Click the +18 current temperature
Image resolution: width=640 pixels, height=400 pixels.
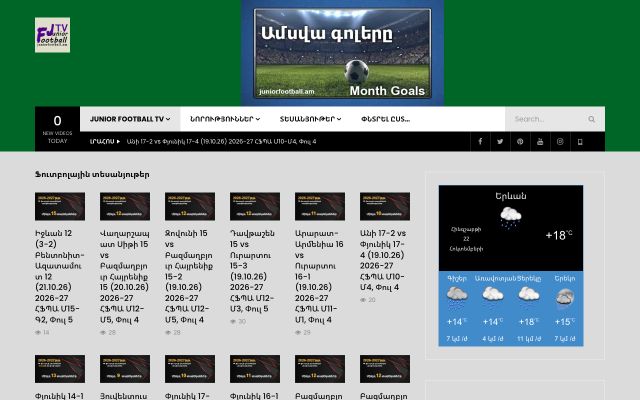pyautogui.click(x=559, y=236)
